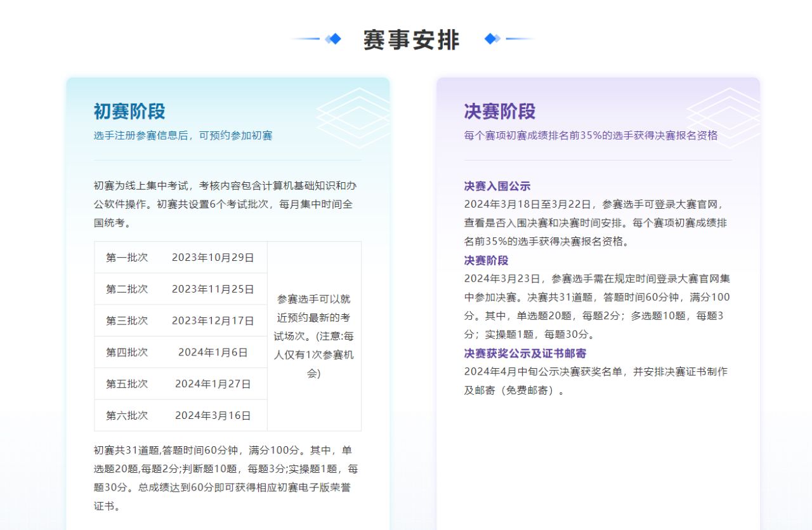Viewport: 812px width, 530px height.
Task: Click the date 2023年10月29日
Action: [x=213, y=258]
